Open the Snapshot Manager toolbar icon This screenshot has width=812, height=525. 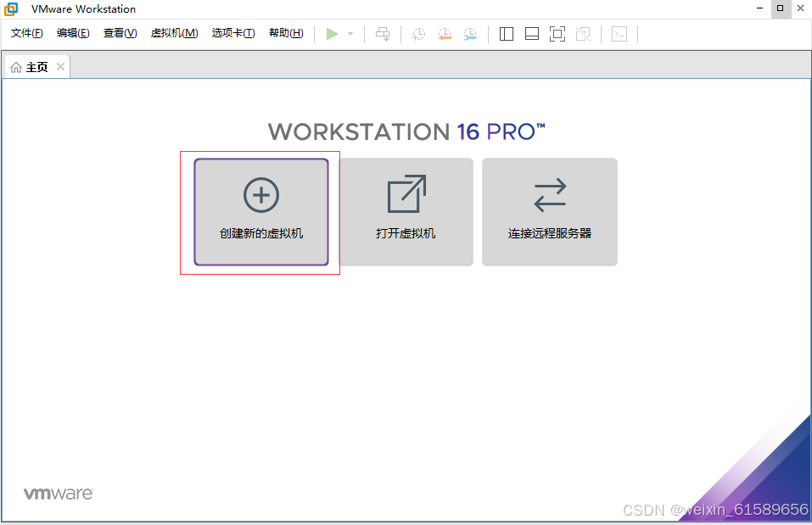470,34
